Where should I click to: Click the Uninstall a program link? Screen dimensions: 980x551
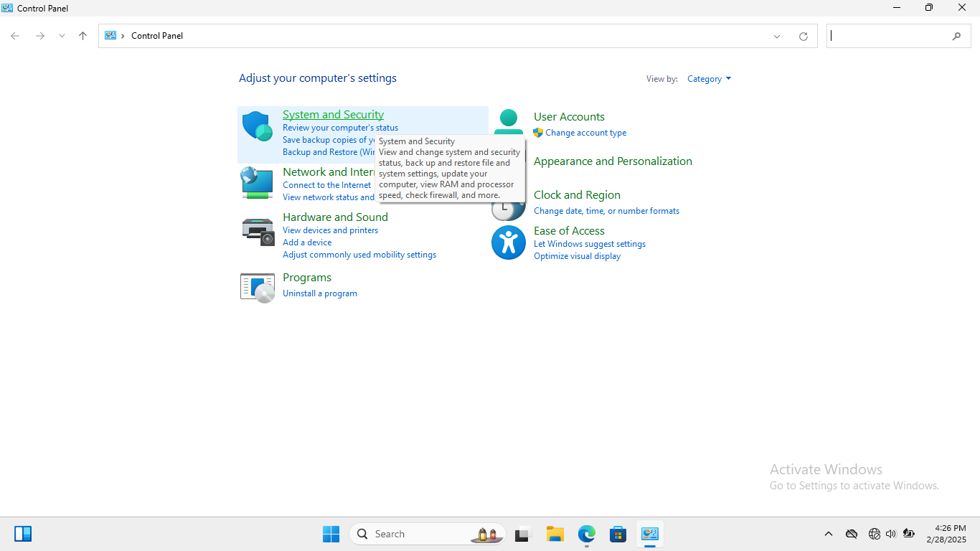tap(320, 293)
